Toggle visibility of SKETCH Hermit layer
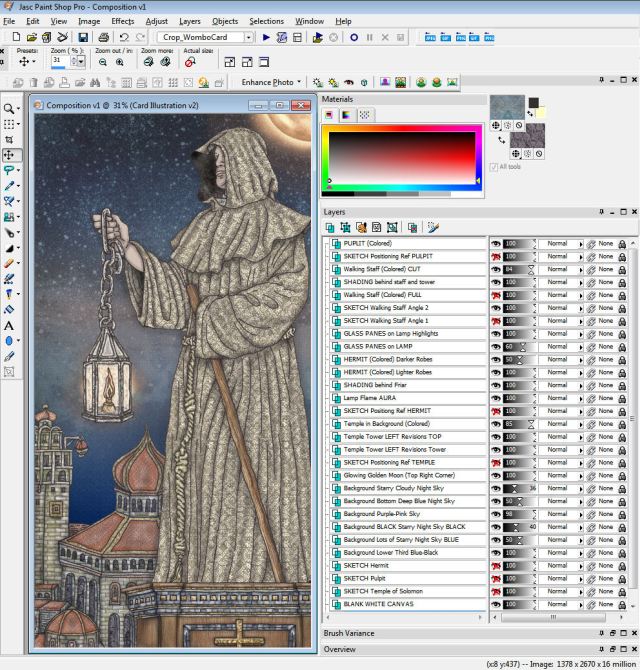This screenshot has width=640, height=670. (496, 566)
